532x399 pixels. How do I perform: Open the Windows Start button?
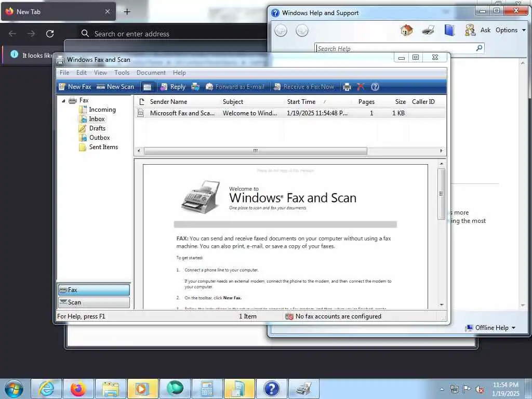(14, 389)
